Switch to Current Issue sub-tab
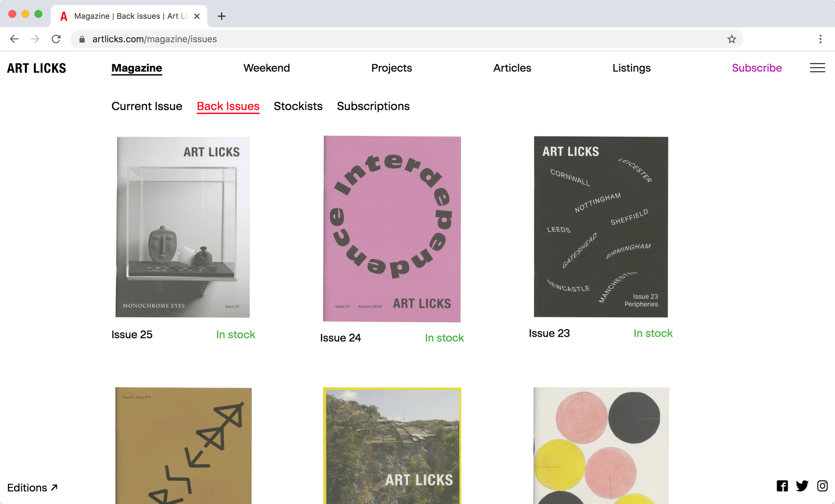This screenshot has height=504, width=835. [147, 106]
